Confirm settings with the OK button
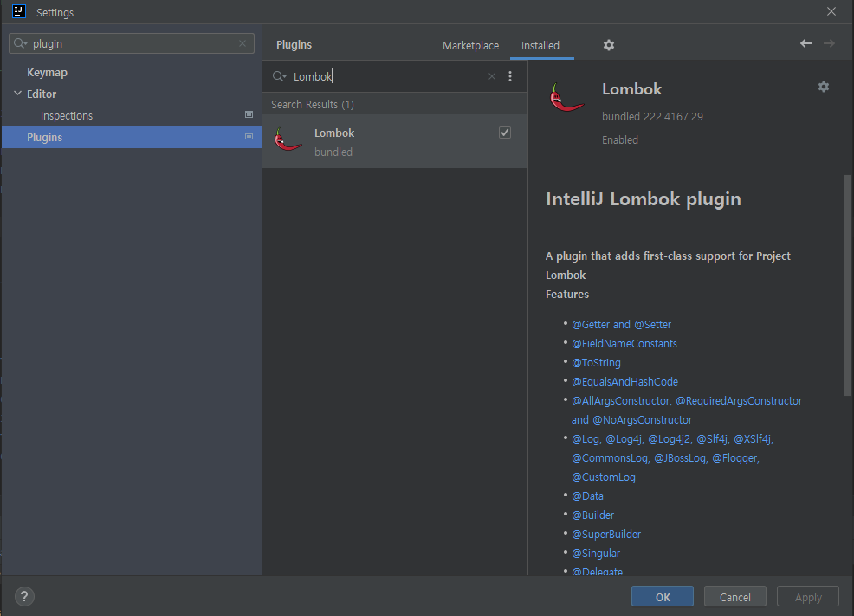 point(663,596)
